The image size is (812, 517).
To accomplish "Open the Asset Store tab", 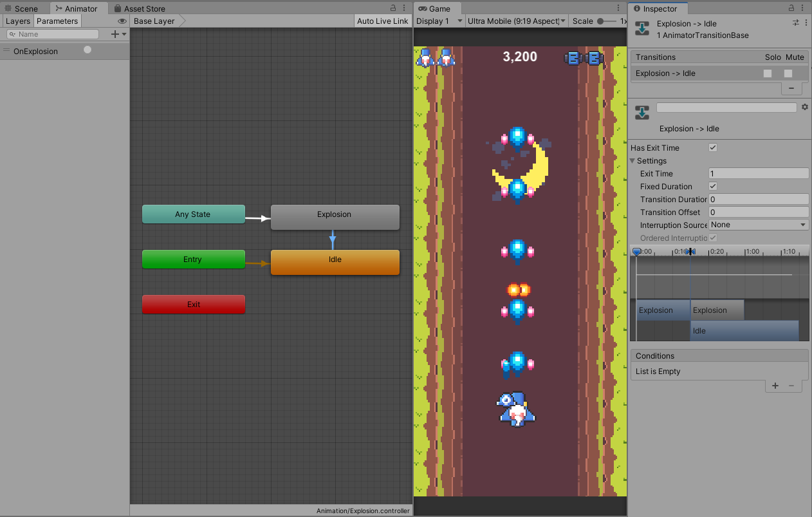I will [x=140, y=8].
